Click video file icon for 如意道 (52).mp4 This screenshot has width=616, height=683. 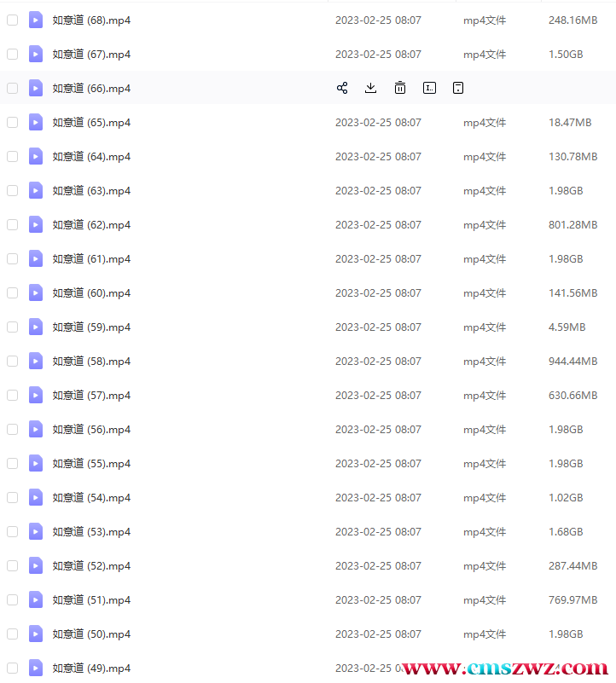36,565
